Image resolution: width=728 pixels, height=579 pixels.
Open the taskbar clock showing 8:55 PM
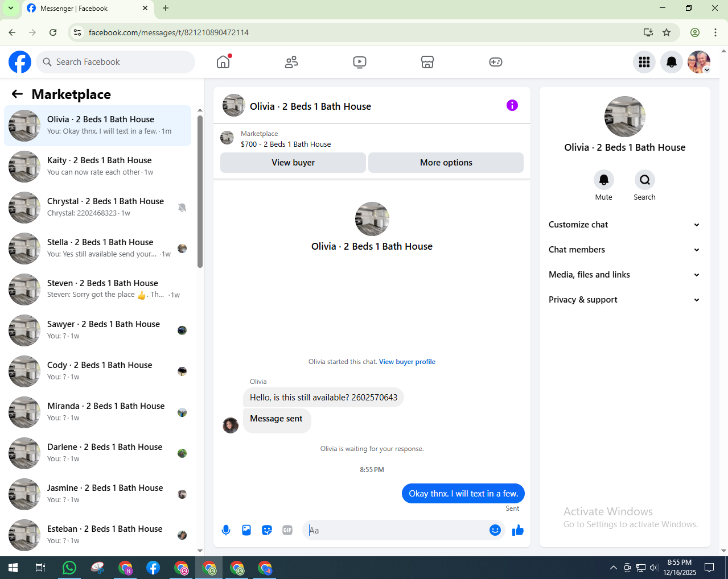[680, 568]
